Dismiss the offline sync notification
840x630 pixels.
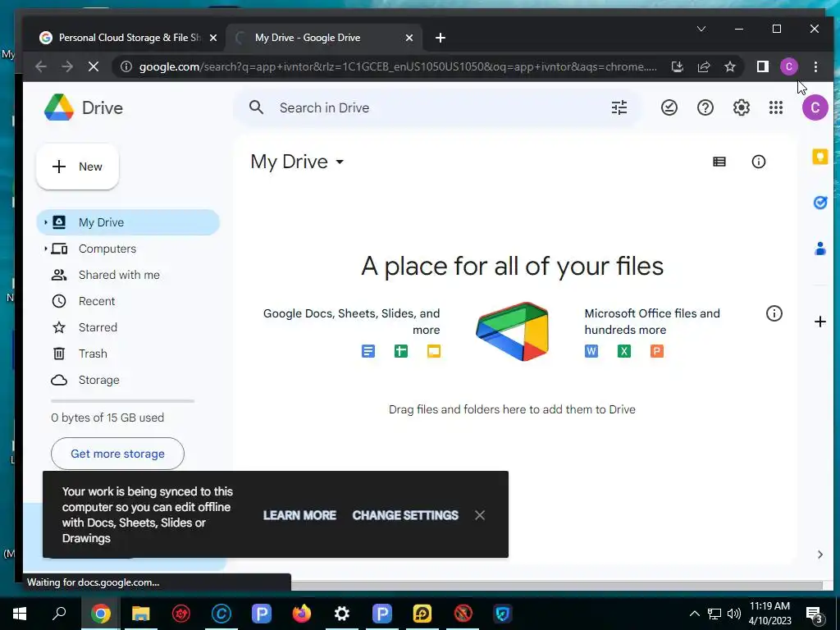point(479,515)
